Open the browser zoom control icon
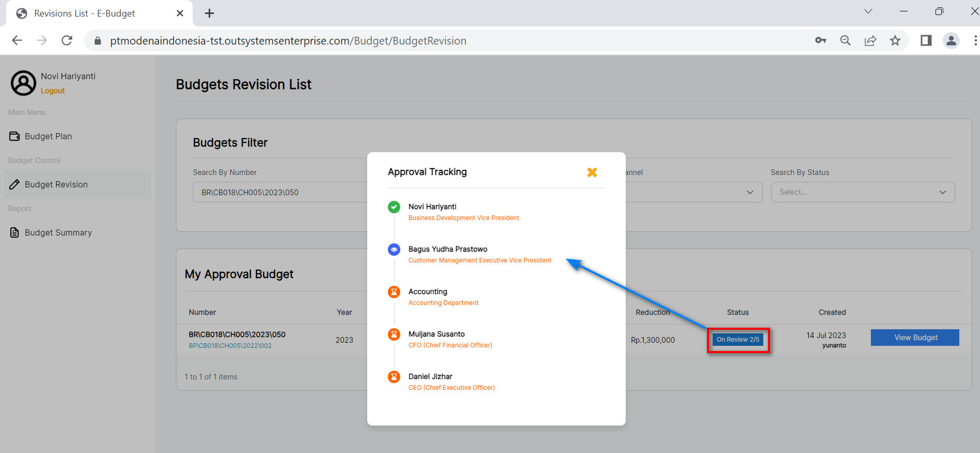Image resolution: width=980 pixels, height=453 pixels. click(x=846, y=41)
